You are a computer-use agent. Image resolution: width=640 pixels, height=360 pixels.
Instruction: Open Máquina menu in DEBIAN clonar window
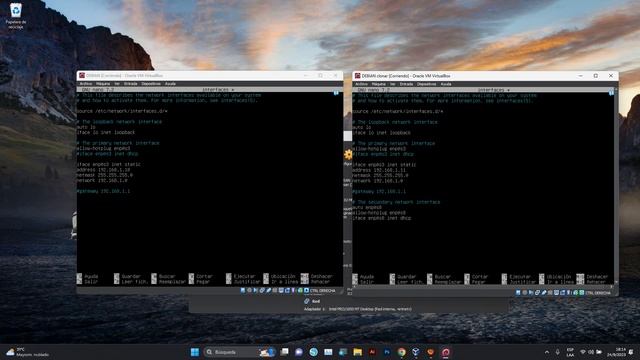[x=379, y=84]
